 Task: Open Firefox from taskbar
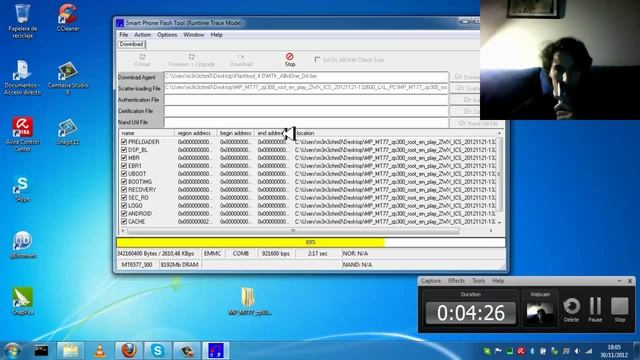tap(129, 351)
